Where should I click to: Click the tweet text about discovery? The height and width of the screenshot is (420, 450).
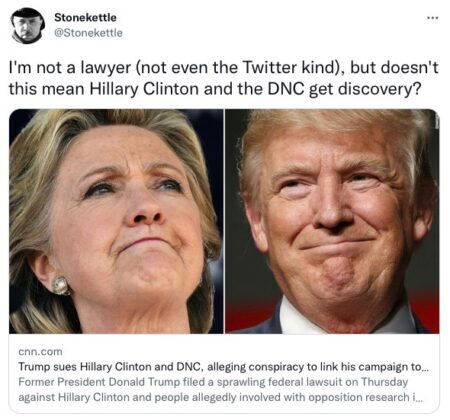[x=223, y=78]
